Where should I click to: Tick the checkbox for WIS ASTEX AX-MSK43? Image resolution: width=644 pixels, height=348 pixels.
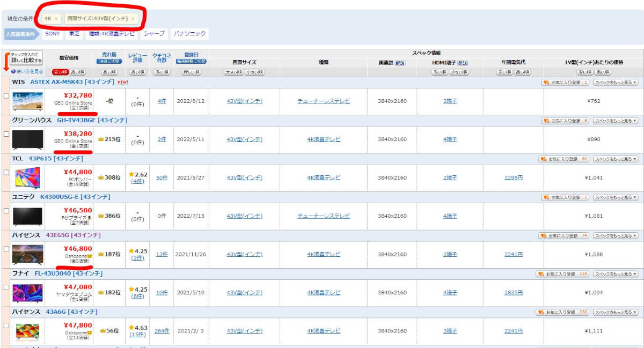(6, 96)
